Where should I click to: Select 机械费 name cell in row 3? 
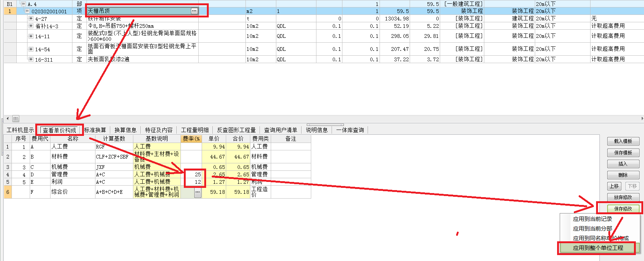pos(73,167)
